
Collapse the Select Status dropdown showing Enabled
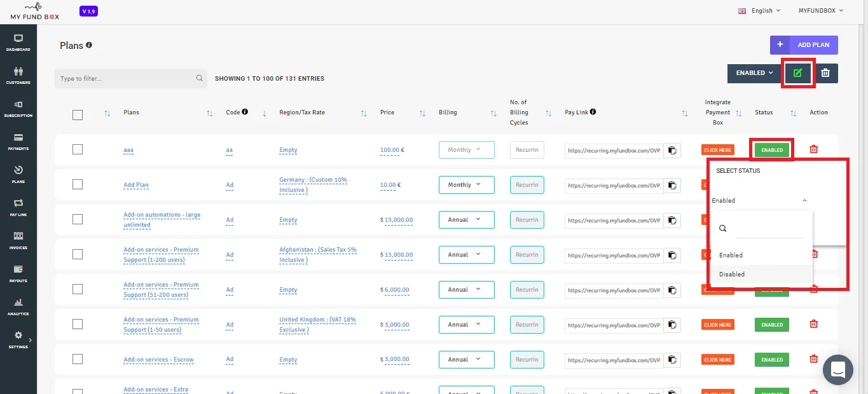(x=759, y=200)
